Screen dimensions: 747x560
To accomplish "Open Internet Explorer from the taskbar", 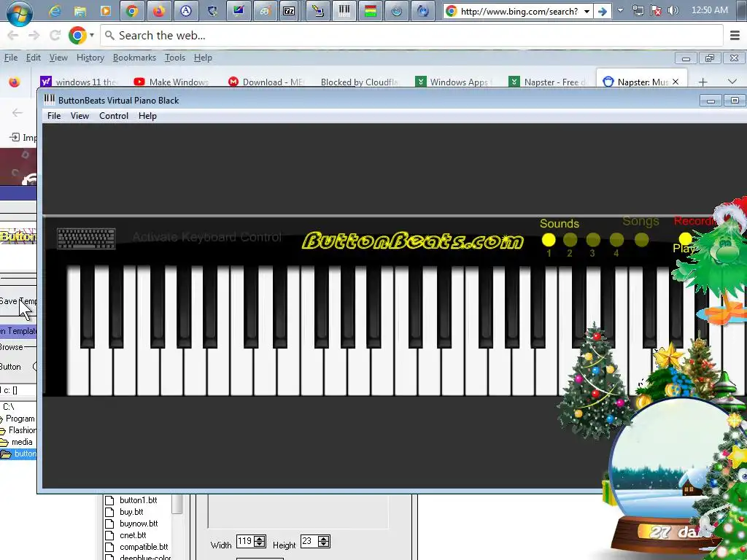I will click(55, 10).
